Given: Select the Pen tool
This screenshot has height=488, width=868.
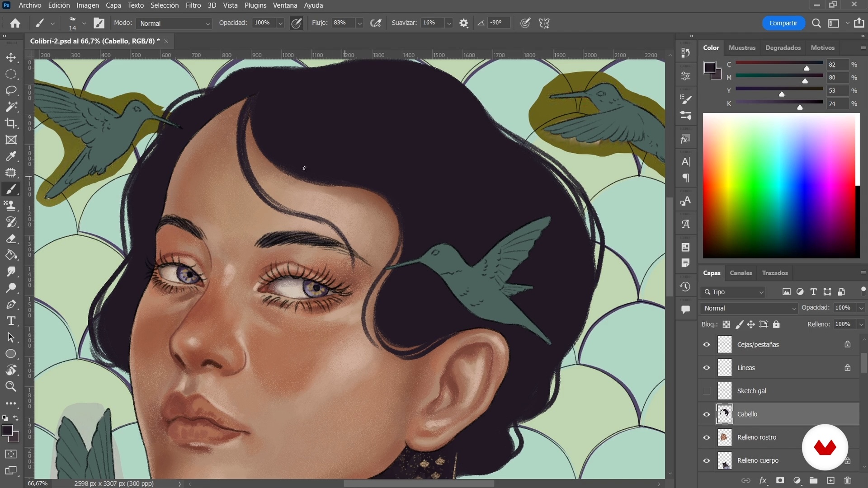Looking at the screenshot, I should (x=11, y=305).
